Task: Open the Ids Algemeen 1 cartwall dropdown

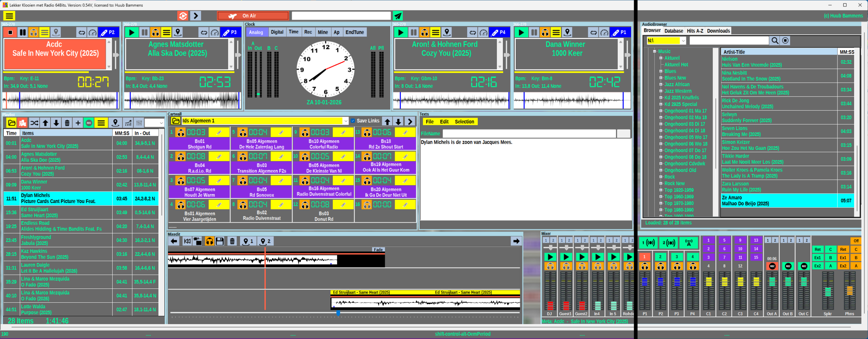Action: coord(345,121)
